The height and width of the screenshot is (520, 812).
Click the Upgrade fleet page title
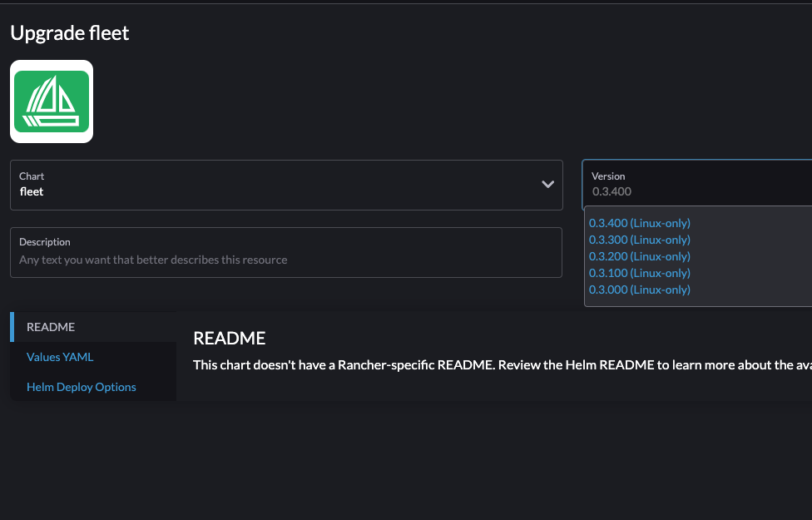(69, 33)
